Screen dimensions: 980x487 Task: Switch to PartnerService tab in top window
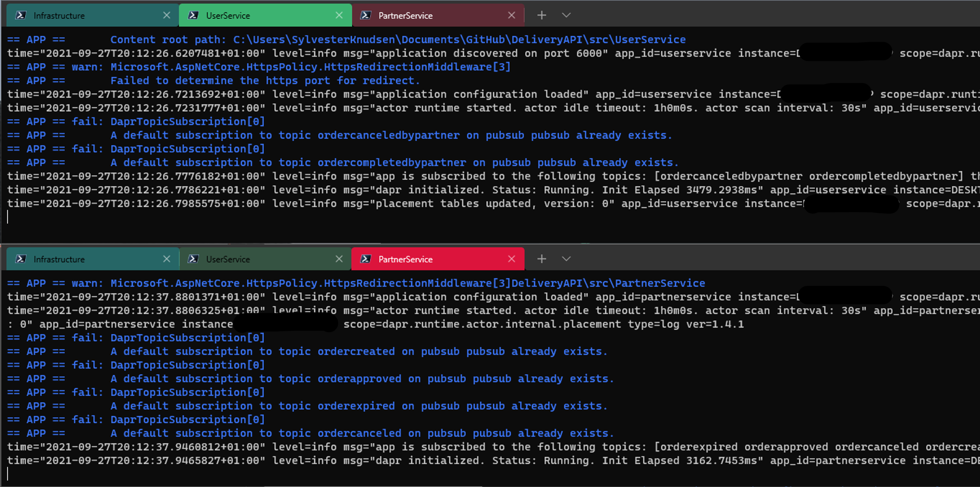(405, 15)
